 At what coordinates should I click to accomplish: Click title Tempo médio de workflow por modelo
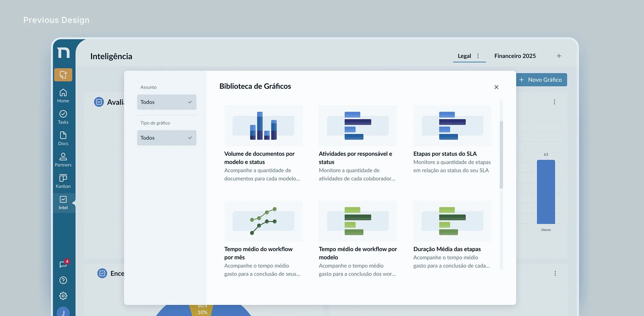358,253
